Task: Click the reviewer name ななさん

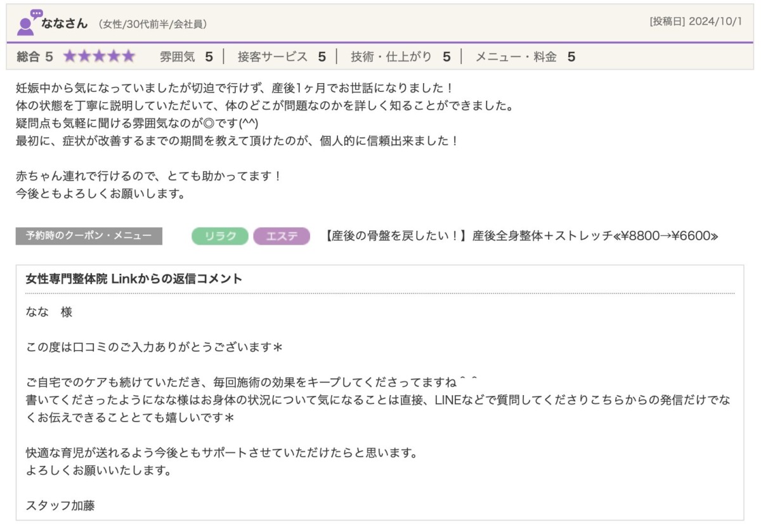Action: tap(65, 24)
